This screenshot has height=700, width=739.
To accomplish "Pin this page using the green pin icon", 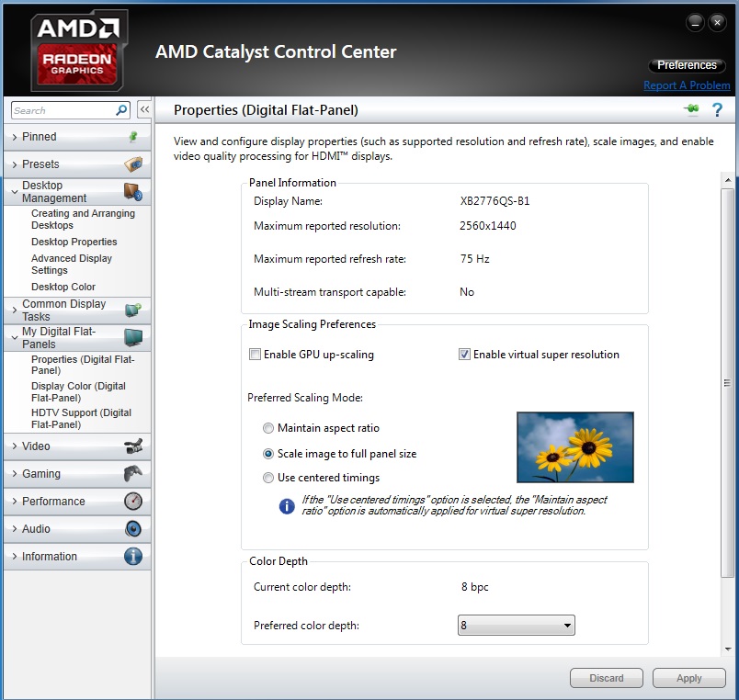I will (x=692, y=109).
